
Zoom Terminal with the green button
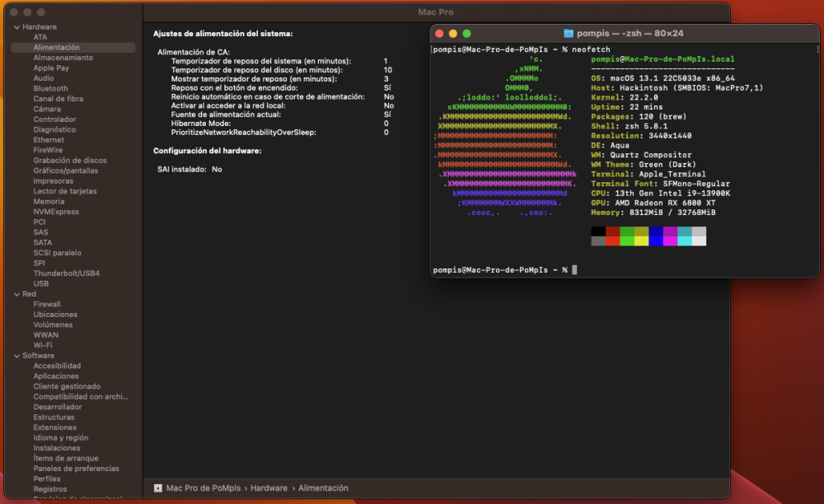(x=466, y=34)
